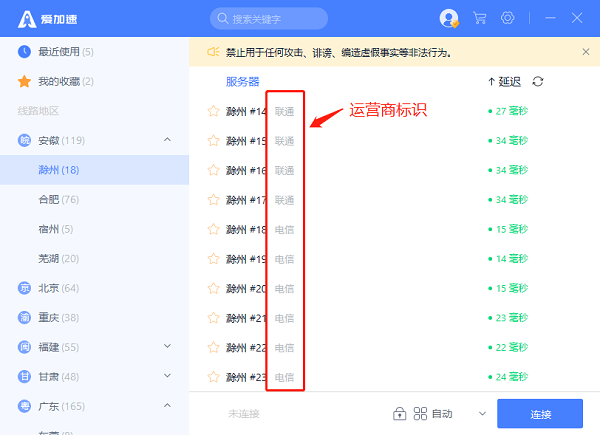Viewport: 600px width, 435px height.
Task: Collapse the 安徽 region chevron
Action: (x=167, y=140)
